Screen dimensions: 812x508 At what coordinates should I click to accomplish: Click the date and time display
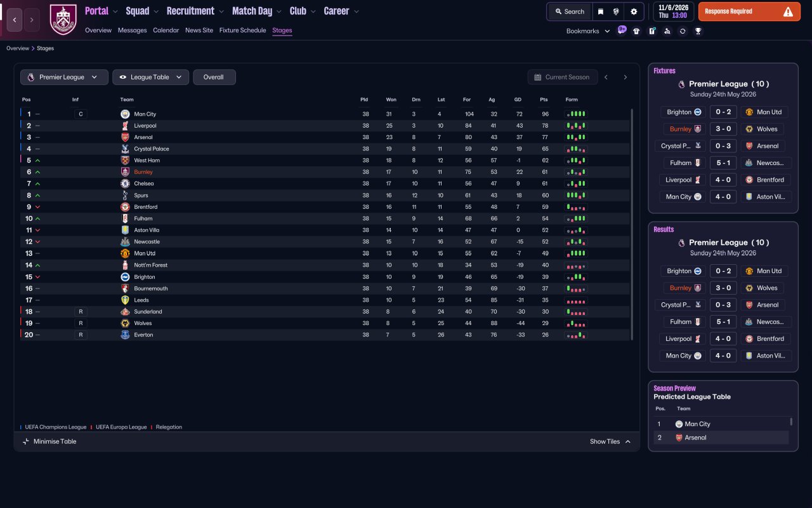pos(673,11)
